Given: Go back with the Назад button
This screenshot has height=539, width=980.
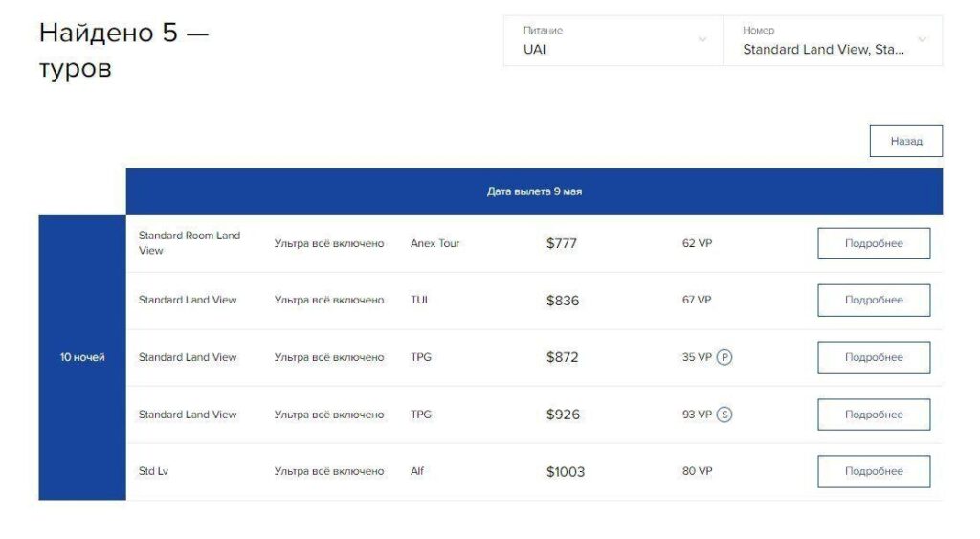Looking at the screenshot, I should tap(905, 142).
